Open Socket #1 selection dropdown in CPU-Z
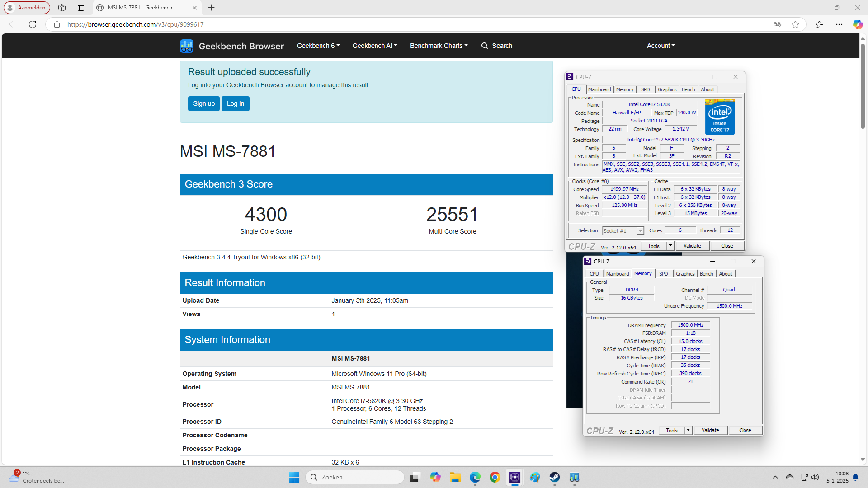The width and height of the screenshot is (868, 488). tap(623, 230)
